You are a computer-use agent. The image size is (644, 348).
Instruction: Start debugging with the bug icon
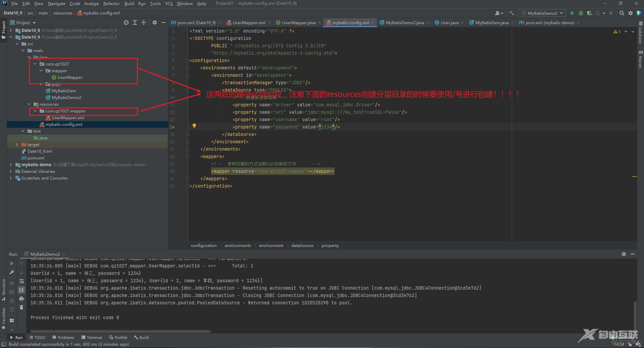581,13
